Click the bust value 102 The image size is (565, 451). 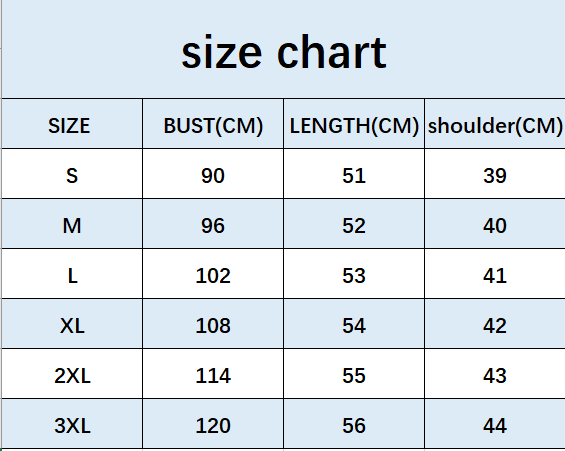click(213, 274)
